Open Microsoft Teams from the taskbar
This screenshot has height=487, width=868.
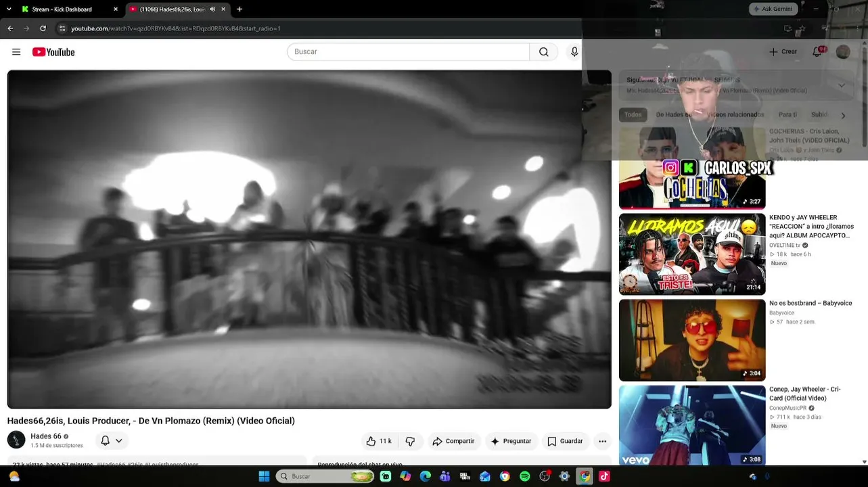(x=445, y=476)
